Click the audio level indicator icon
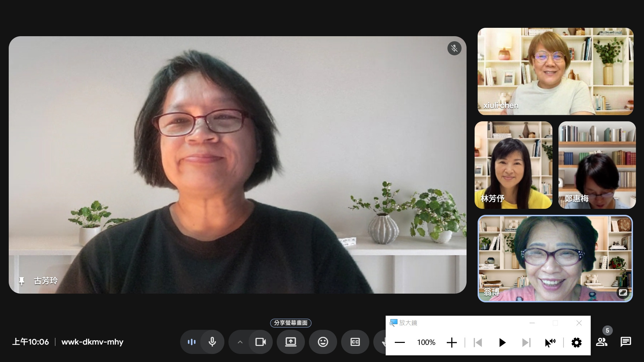 192,342
